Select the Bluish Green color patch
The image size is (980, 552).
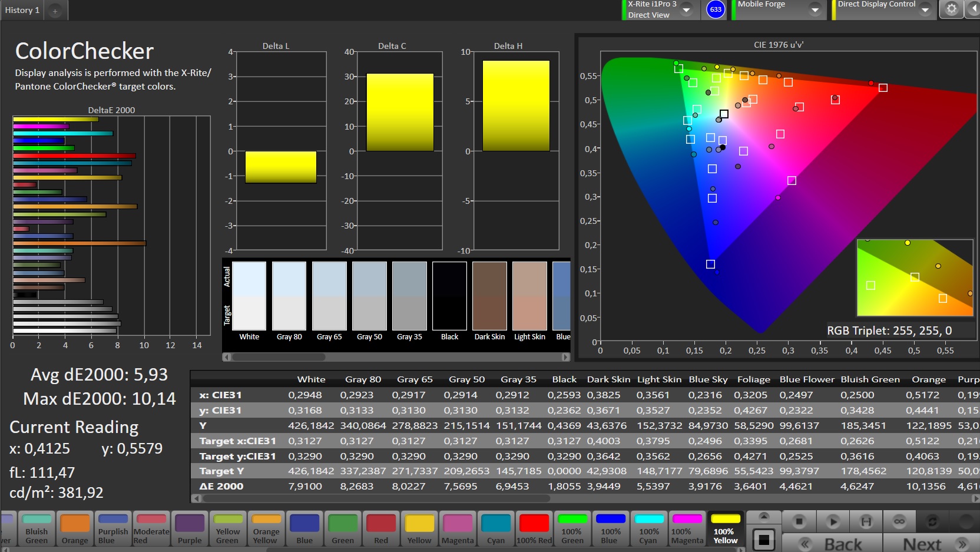pyautogui.click(x=37, y=528)
